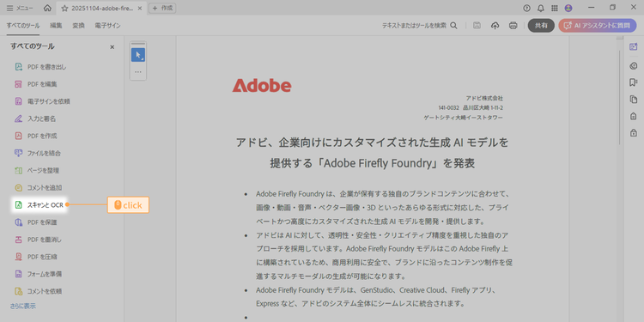Click the vertical scrollbar thumb of document
Image resolution: width=644 pixels, height=322 pixels.
pyautogui.click(x=620, y=98)
